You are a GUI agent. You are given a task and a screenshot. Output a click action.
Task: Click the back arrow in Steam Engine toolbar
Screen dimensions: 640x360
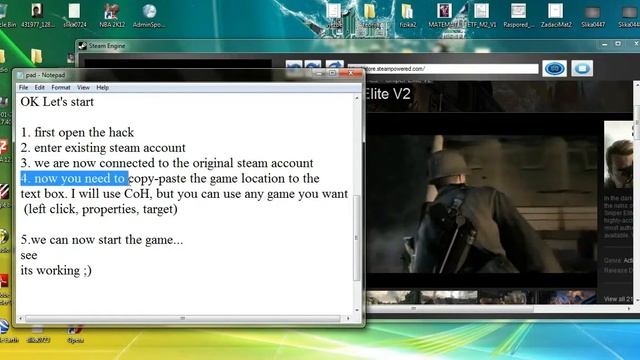(x=294, y=66)
